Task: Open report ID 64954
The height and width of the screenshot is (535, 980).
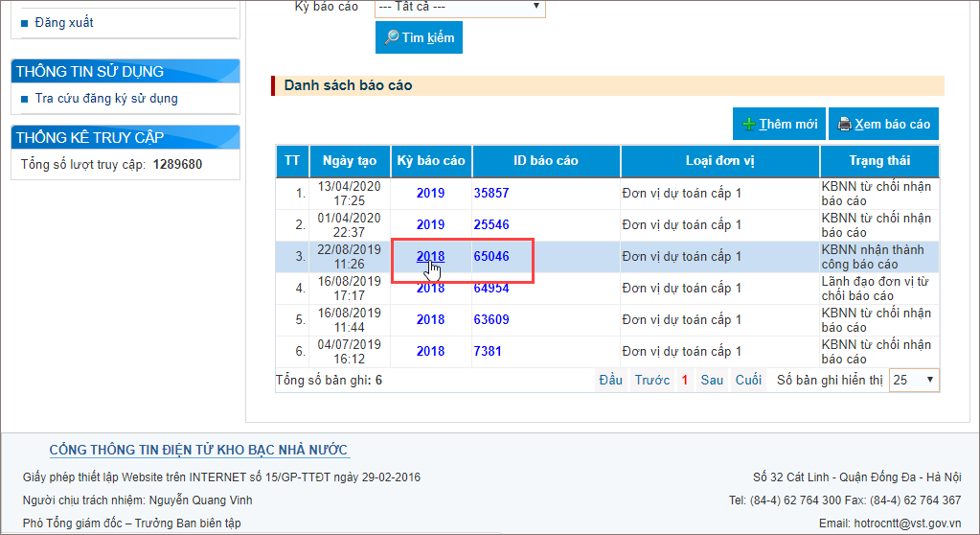Action: (491, 289)
